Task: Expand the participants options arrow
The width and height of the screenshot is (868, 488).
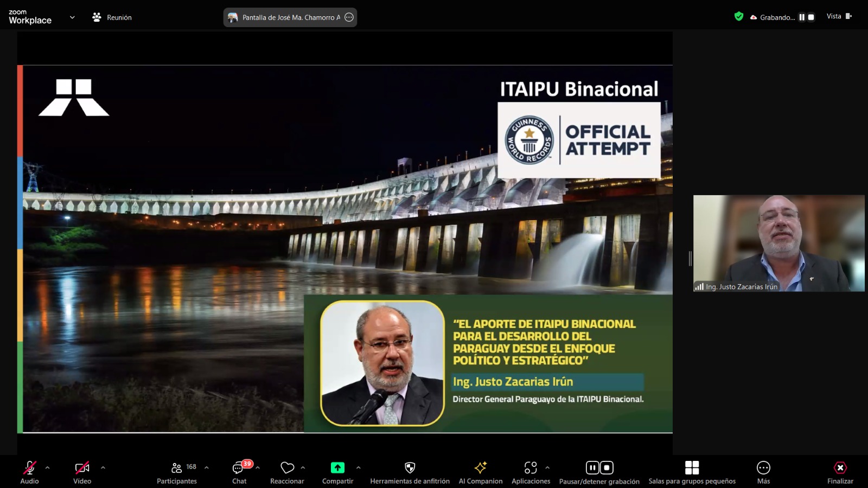Action: 207,467
